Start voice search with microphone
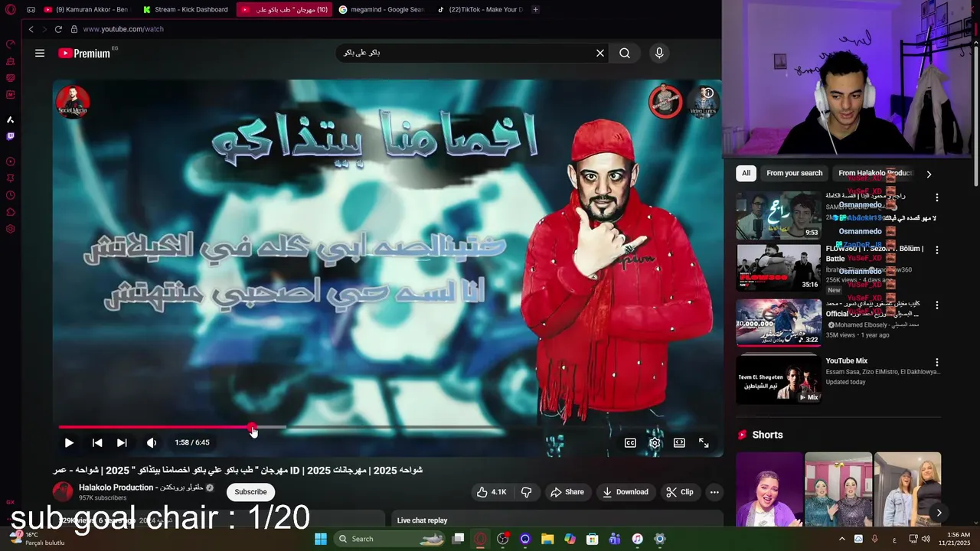Image resolution: width=980 pixels, height=551 pixels. [x=659, y=53]
